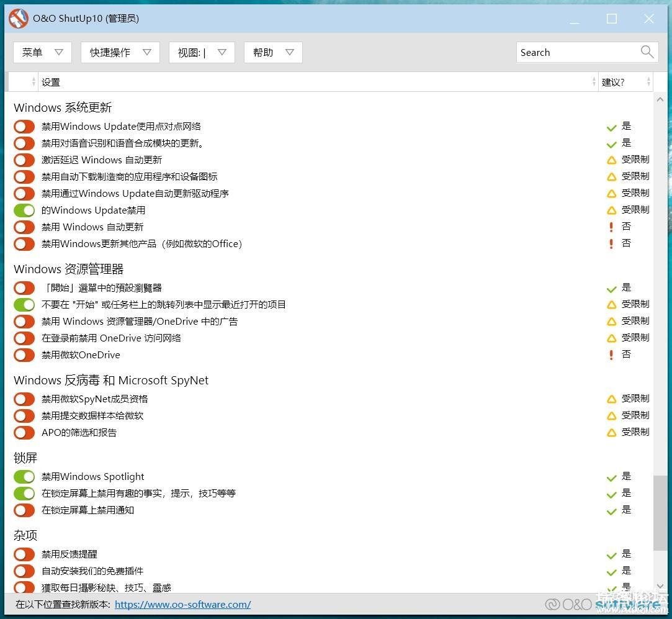Click warning triangle for 在登录前禁用 OneDrive 访问网络
The height and width of the screenshot is (619, 672).
tap(612, 338)
